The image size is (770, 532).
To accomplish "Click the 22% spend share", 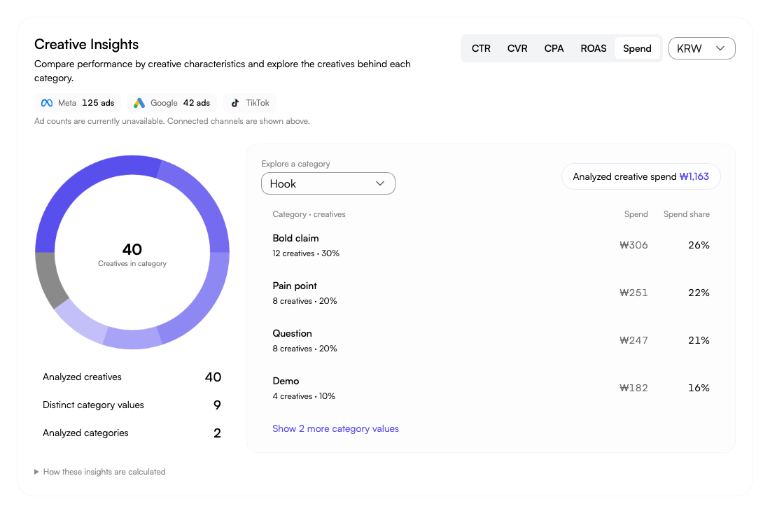I will 699,293.
